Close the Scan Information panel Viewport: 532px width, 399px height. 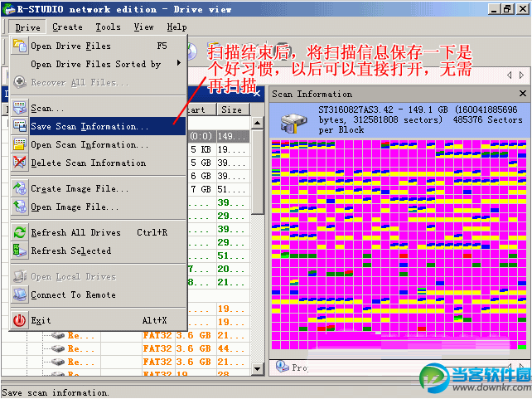[523, 94]
